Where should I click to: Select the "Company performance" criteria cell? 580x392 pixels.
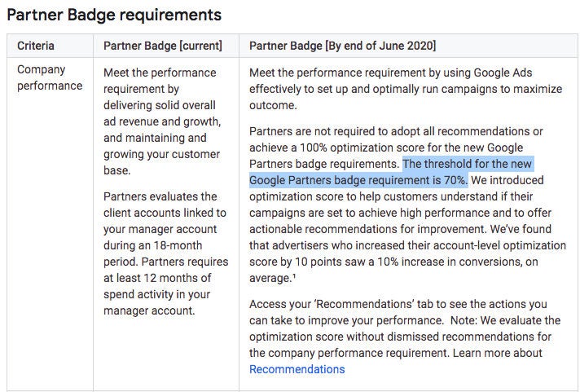point(49,77)
